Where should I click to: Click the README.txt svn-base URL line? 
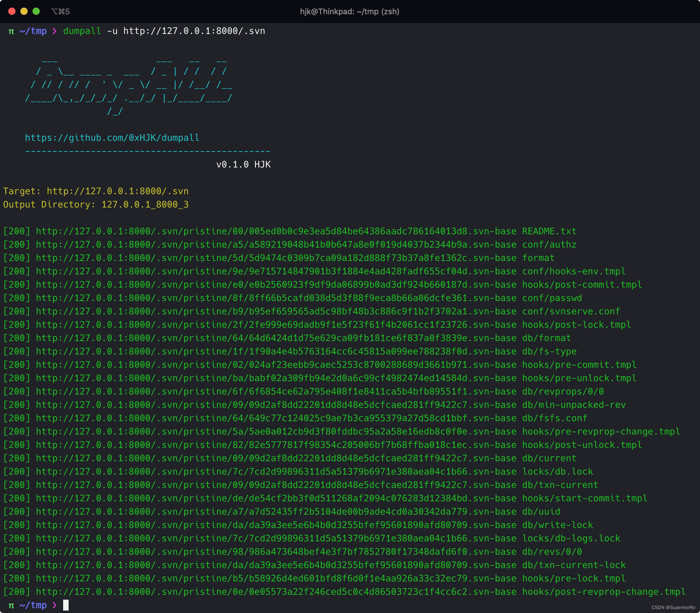[x=276, y=231]
